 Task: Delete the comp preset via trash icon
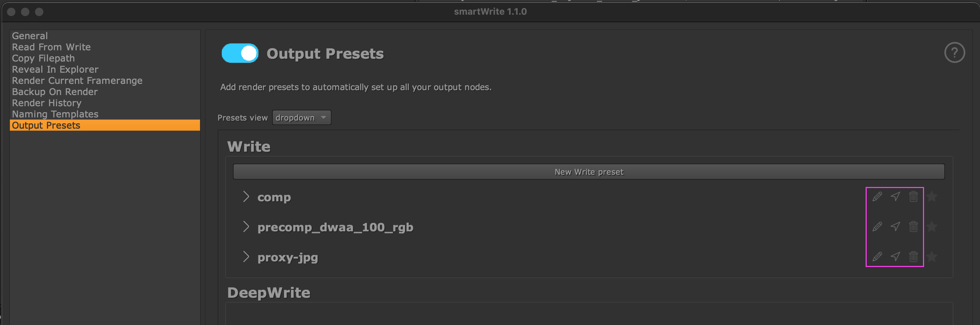[914, 197]
